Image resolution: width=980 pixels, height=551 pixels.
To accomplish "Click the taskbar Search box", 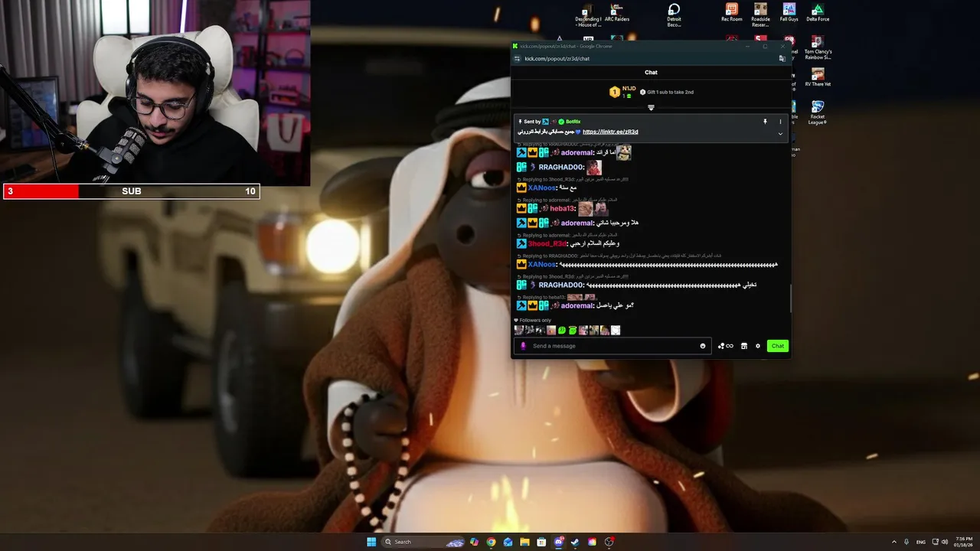I will pos(424,542).
